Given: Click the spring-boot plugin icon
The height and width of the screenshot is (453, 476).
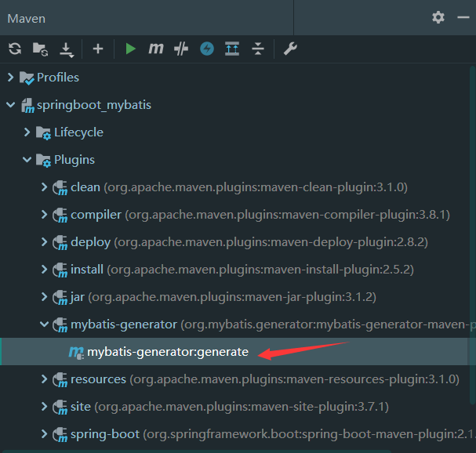Looking at the screenshot, I should [60, 435].
